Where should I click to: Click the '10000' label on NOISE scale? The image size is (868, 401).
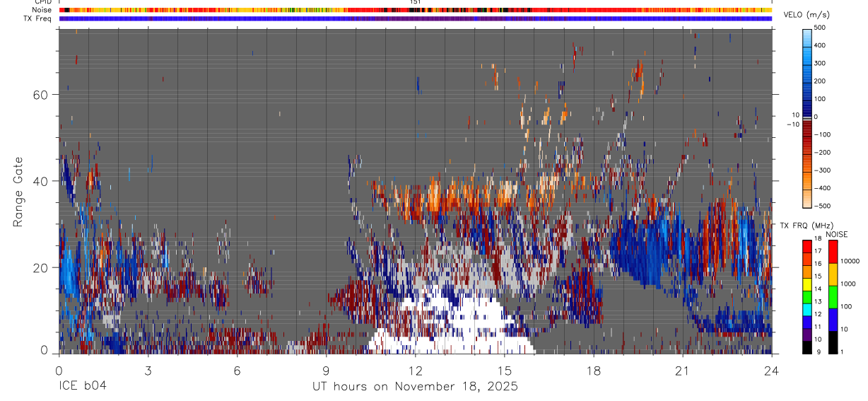tap(849, 261)
